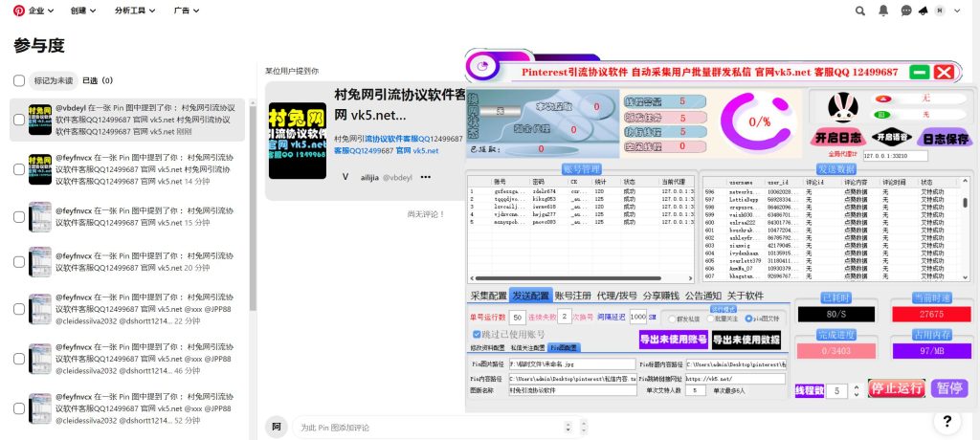Click the 导出未使用账号 button
Viewport: 980px width, 440px height.
(673, 340)
